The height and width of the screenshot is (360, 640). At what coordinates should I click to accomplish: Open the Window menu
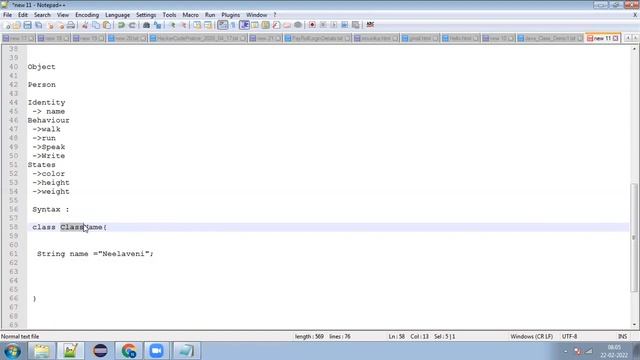(x=256, y=15)
